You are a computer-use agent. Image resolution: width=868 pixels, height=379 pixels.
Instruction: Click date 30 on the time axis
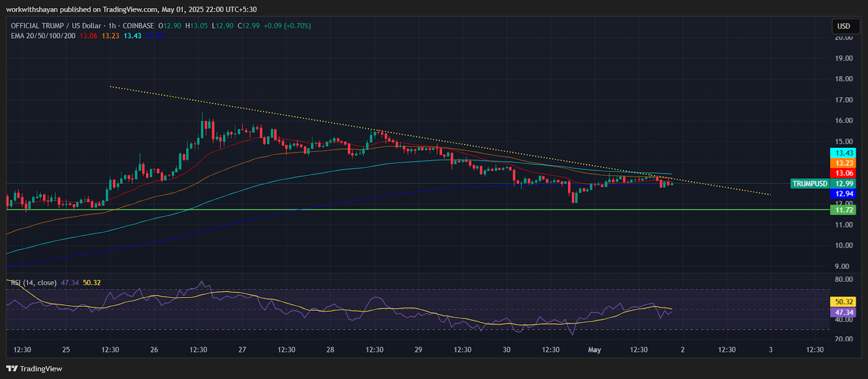(507, 350)
